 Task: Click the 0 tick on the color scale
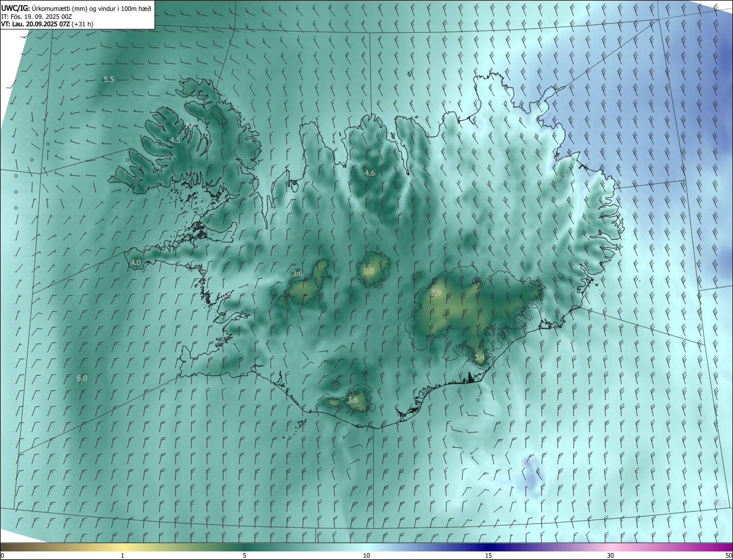coord(2,555)
